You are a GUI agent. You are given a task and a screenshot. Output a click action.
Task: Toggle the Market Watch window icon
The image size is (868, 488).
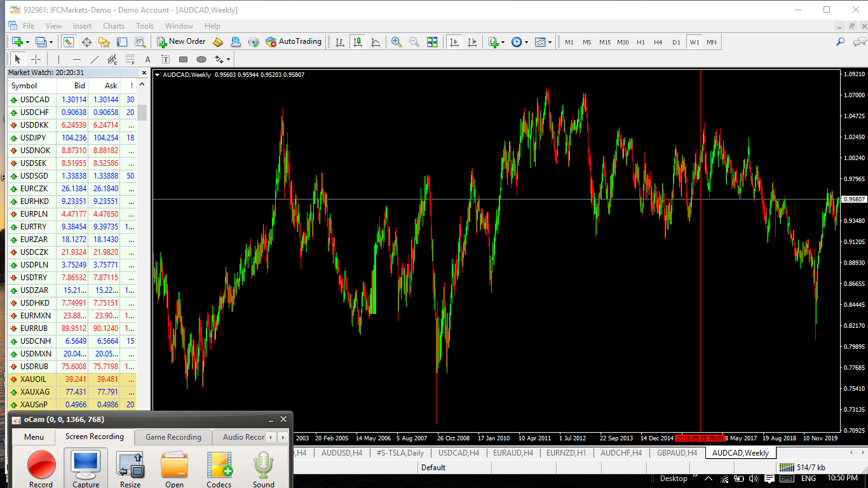pyautogui.click(x=68, y=42)
